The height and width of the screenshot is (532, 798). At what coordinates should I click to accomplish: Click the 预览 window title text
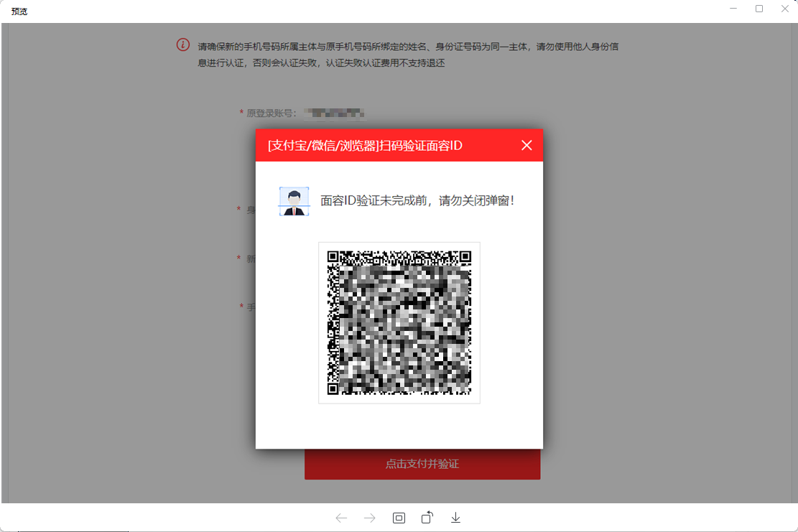tap(19, 11)
